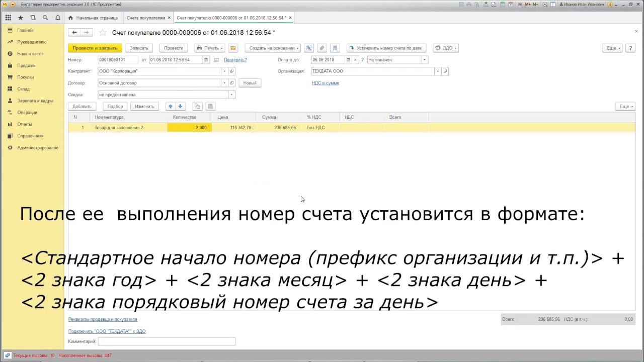The width and height of the screenshot is (644, 362).
Task: Open the upper Еще menu in toolbar
Action: pos(612,48)
